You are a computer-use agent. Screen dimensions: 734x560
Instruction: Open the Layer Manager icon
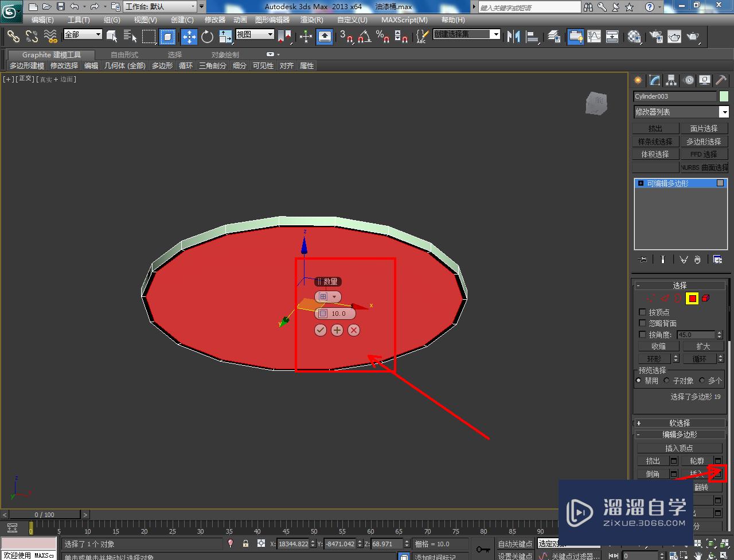[554, 36]
